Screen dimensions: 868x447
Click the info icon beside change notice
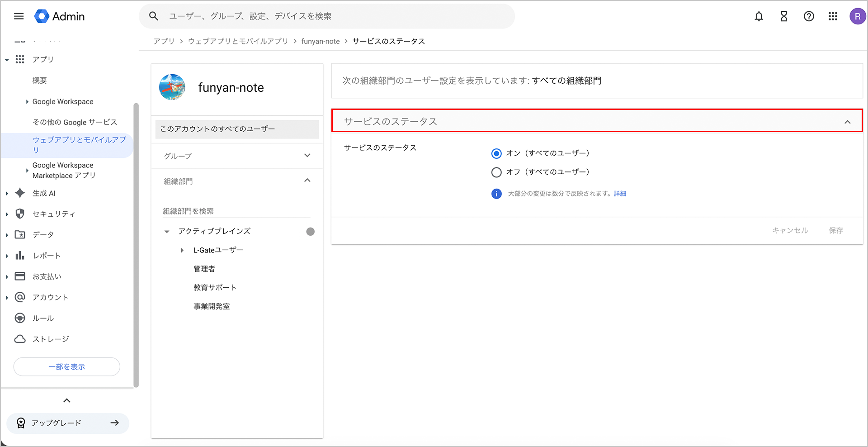pyautogui.click(x=496, y=194)
